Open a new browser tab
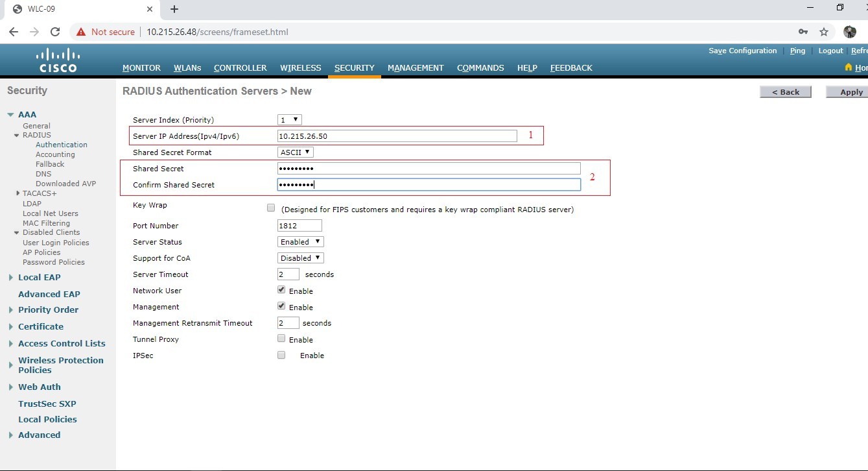The width and height of the screenshot is (868, 471). [x=174, y=9]
